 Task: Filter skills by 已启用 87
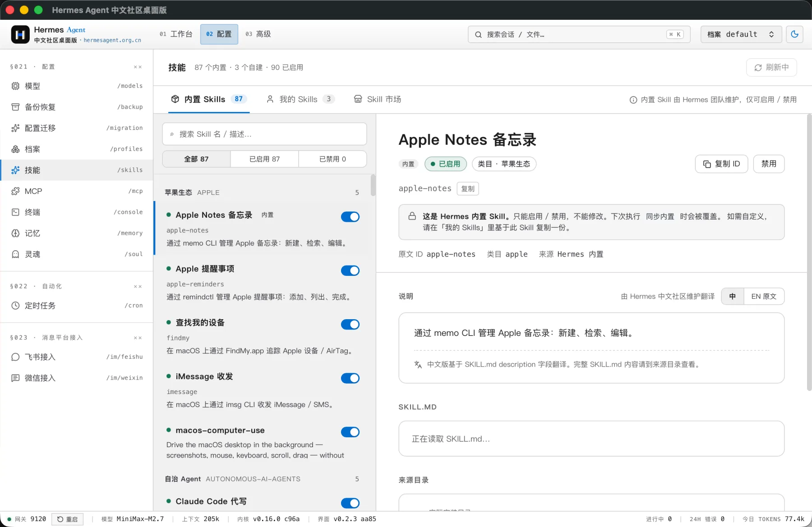tap(264, 159)
